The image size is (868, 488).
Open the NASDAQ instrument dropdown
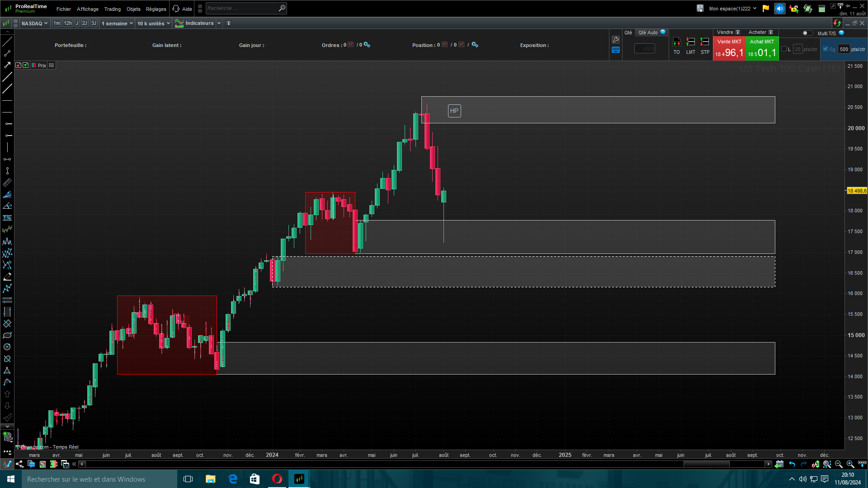[34, 23]
